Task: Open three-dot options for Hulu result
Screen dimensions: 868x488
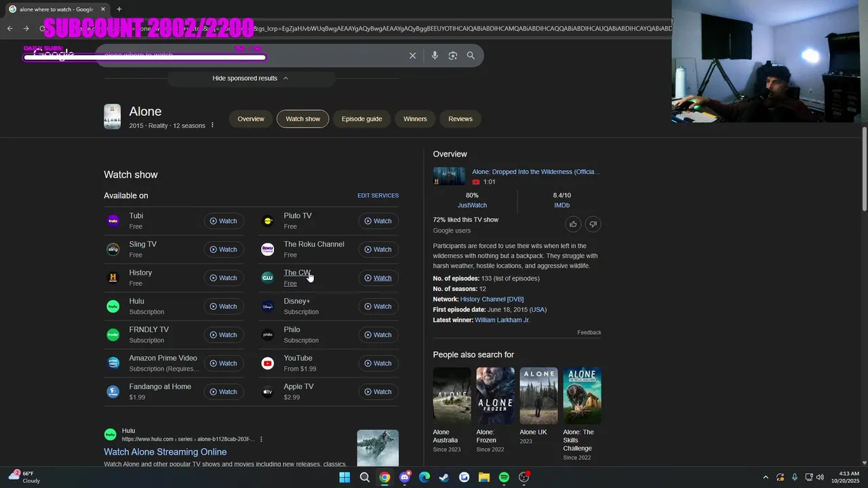Action: point(261,439)
